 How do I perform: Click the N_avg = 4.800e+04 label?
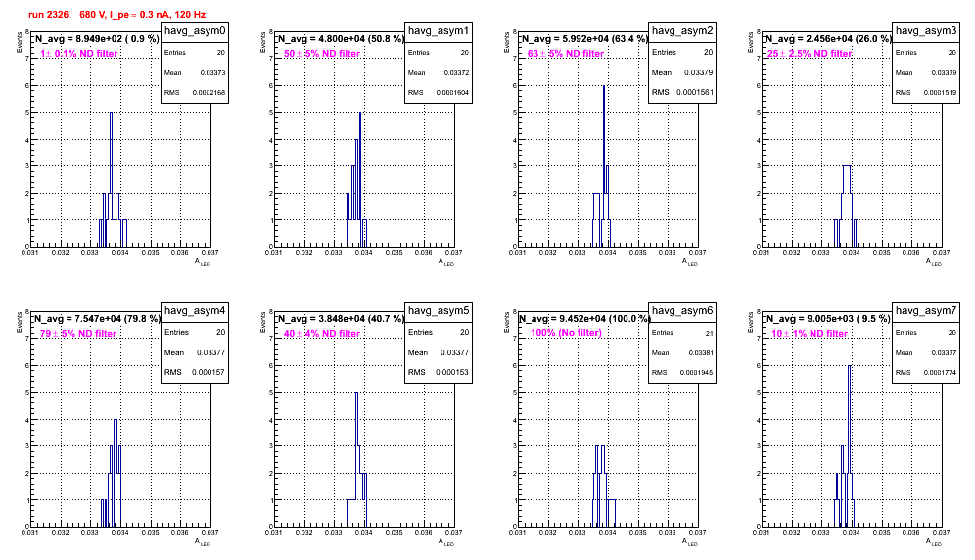(340, 39)
